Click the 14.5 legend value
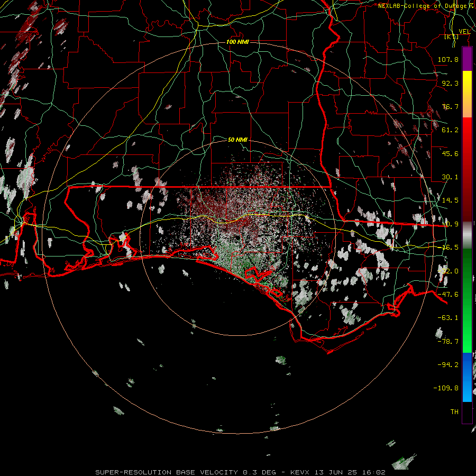Image resolution: width=476 pixels, height=476 pixels. tap(450, 200)
